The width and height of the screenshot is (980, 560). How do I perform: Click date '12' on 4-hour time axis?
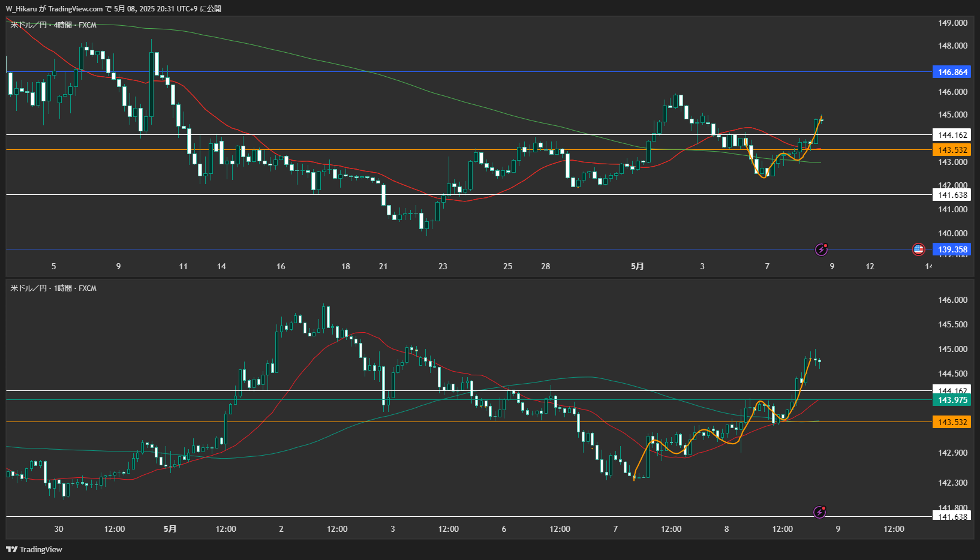pyautogui.click(x=870, y=266)
